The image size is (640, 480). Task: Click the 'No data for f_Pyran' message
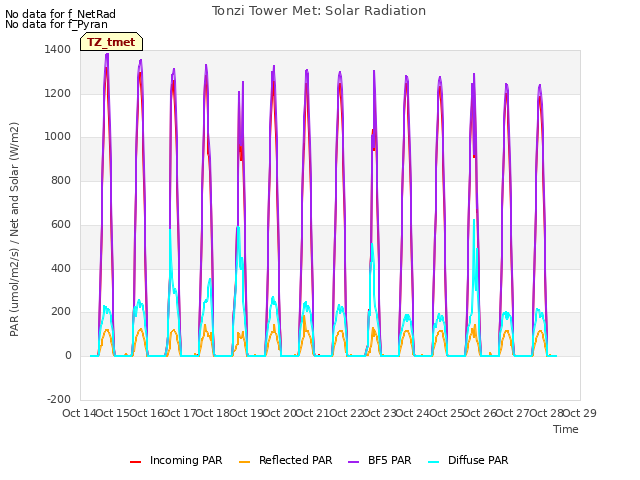[56, 24]
